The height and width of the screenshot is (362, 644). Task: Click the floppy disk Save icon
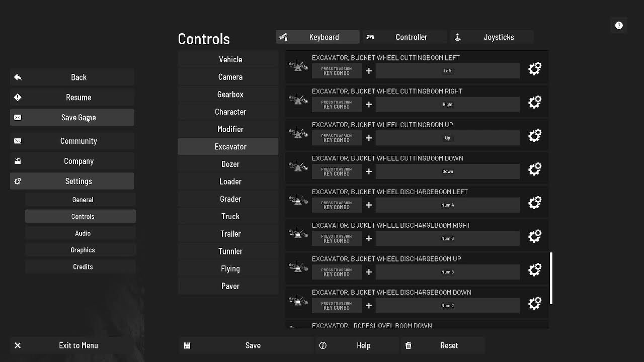187,346
